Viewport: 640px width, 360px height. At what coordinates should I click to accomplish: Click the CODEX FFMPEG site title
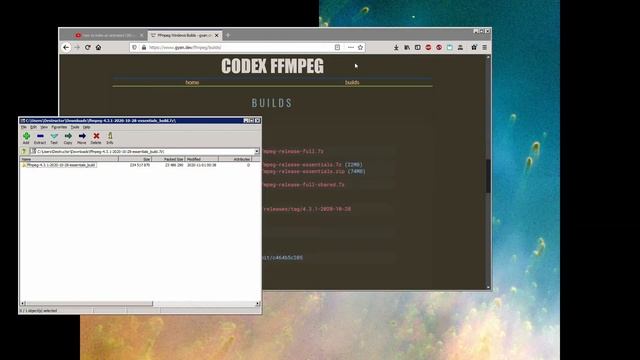click(272, 66)
